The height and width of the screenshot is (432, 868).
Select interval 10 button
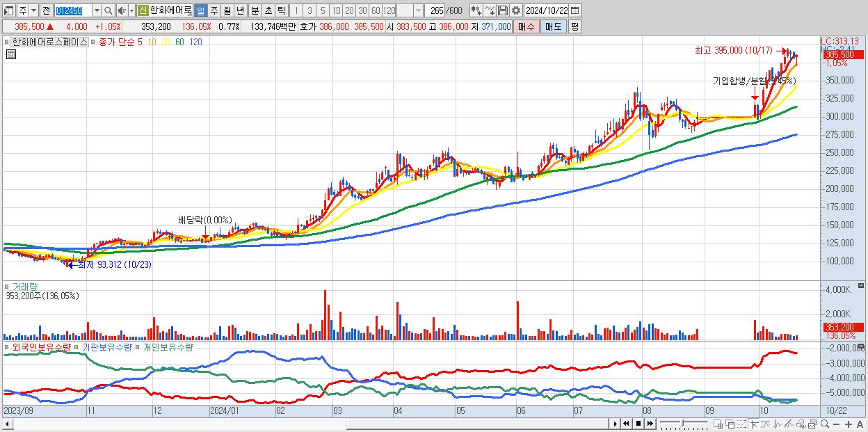tap(336, 10)
